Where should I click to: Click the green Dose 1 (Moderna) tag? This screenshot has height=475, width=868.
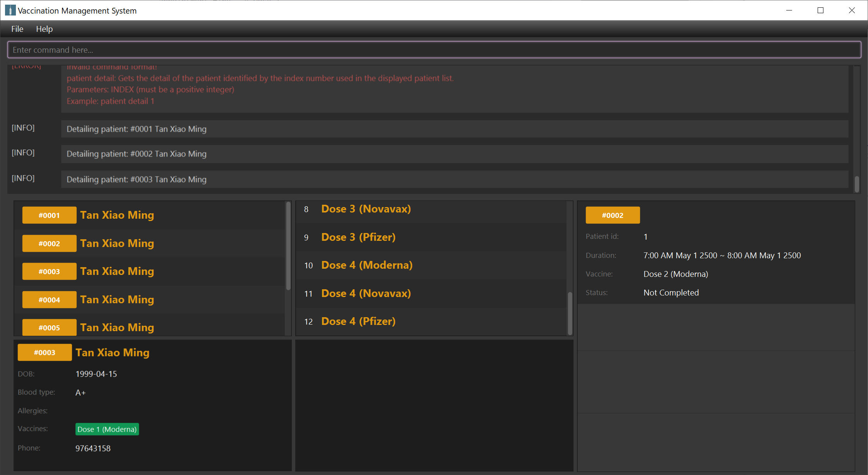tap(107, 429)
